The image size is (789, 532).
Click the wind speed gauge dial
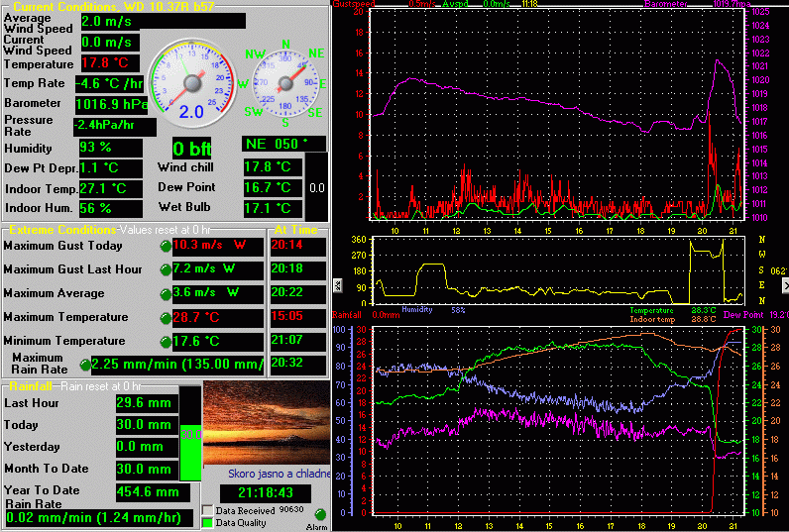click(x=192, y=80)
